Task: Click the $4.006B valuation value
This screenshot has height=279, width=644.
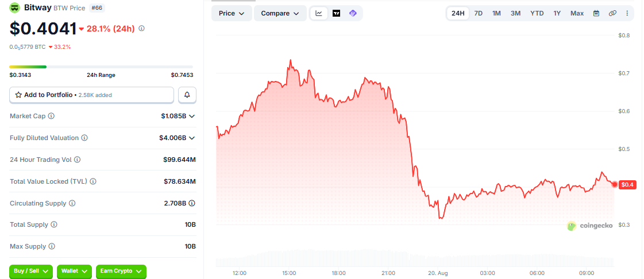Action: click(173, 138)
